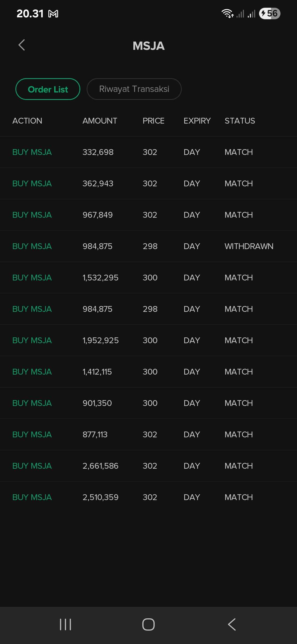Tap the Wi-Fi status icon

[227, 13]
